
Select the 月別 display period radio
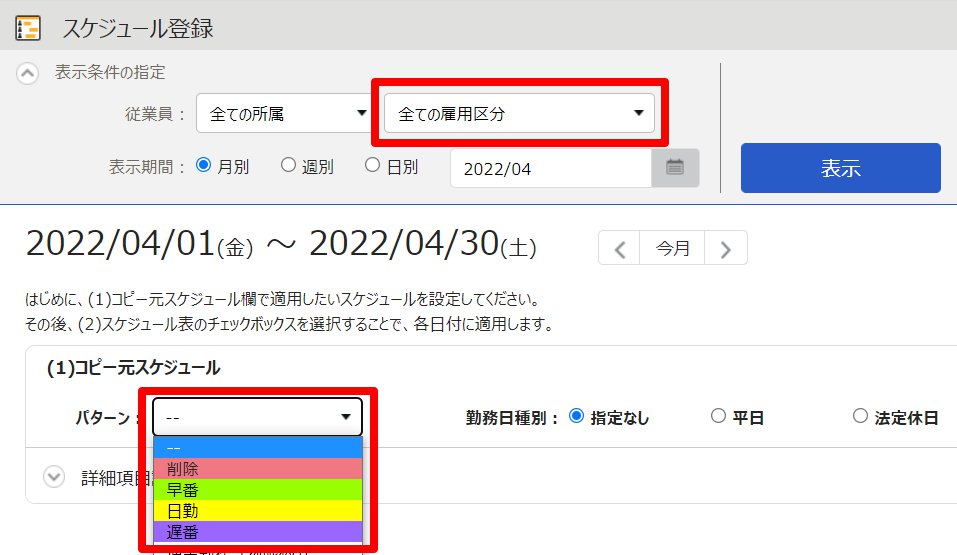[x=203, y=165]
